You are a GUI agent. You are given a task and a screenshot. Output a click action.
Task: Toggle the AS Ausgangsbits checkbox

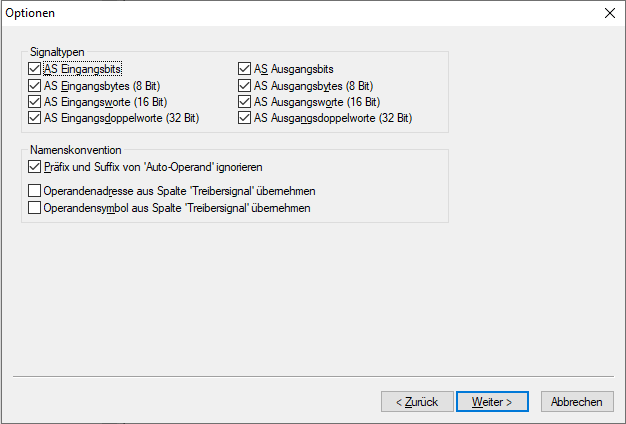pos(245,69)
